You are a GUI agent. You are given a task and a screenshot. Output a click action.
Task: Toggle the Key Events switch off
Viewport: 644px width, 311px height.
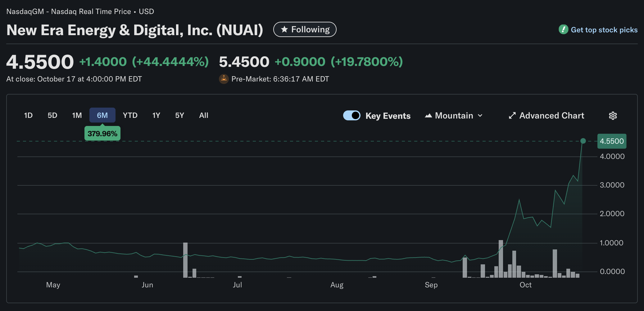(x=351, y=115)
